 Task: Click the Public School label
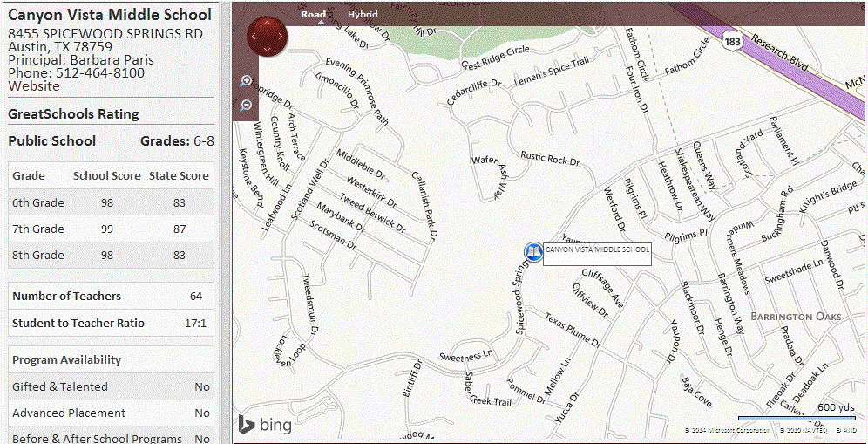pyautogui.click(x=52, y=140)
